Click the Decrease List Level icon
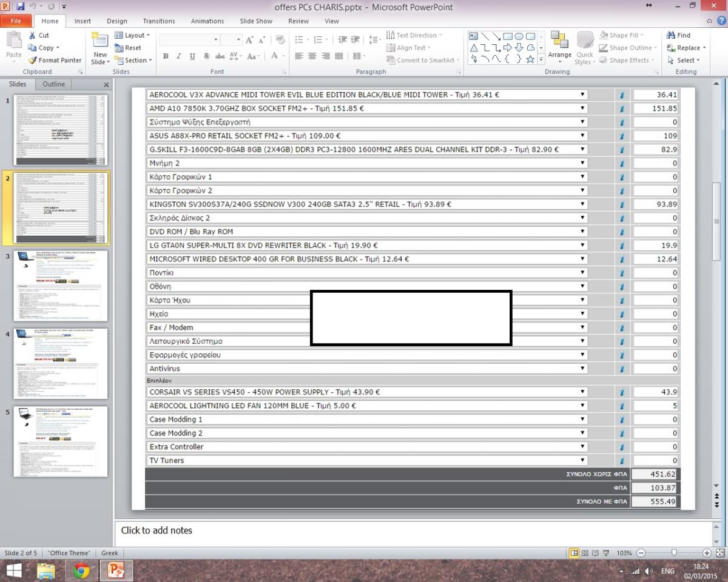The width and height of the screenshot is (728, 582). (342, 40)
